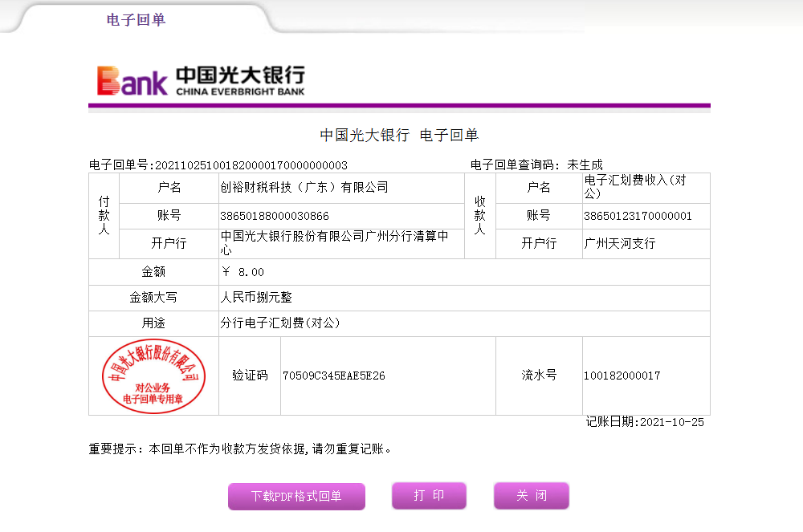Select the amount in words 人民币捌元整
Viewport: 803px width, 532px height.
pos(256,298)
